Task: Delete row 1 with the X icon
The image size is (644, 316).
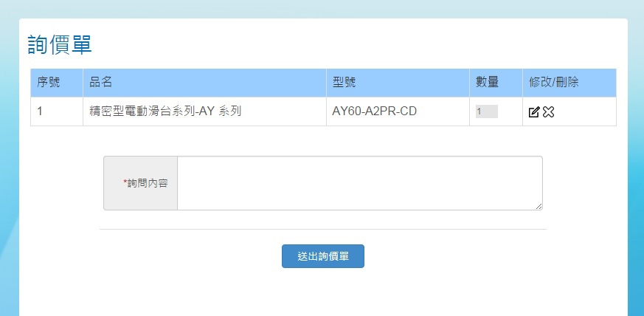Action: 548,111
